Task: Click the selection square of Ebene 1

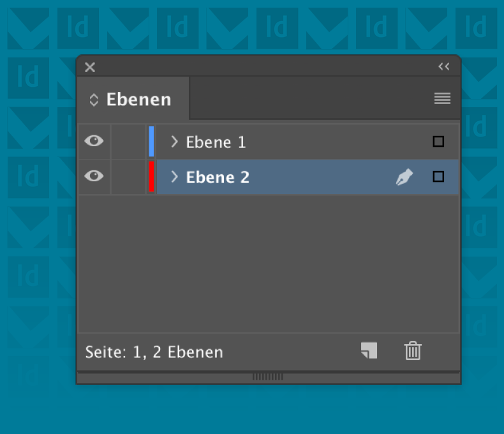Action: (438, 142)
